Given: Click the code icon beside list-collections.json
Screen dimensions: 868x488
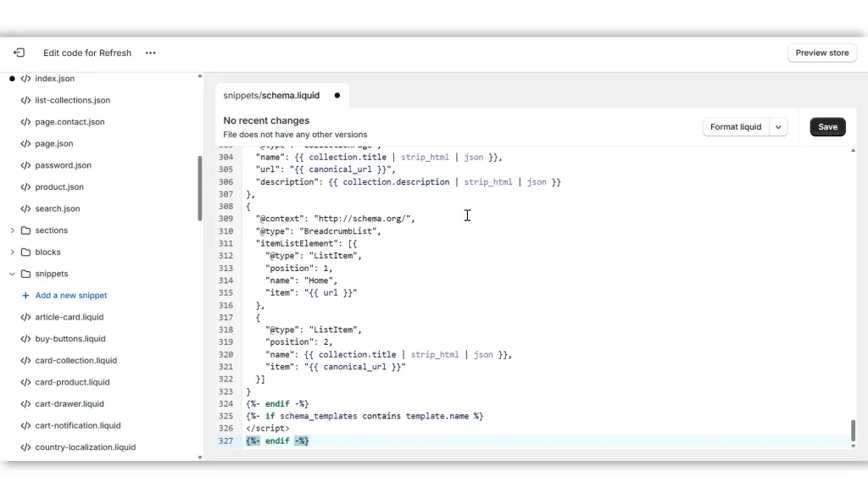Looking at the screenshot, I should (25, 100).
